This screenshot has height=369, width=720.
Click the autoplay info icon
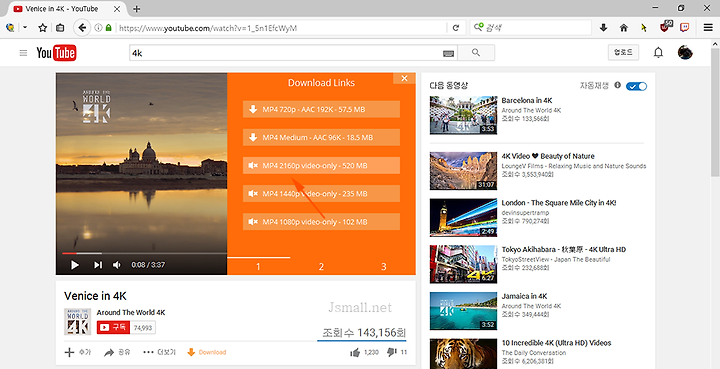click(618, 85)
